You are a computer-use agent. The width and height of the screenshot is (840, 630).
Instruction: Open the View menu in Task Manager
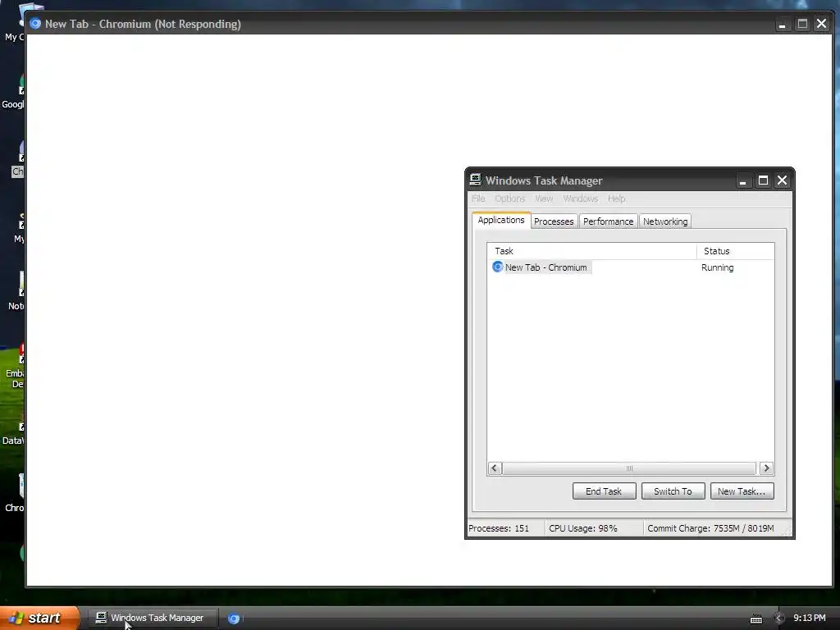(544, 199)
